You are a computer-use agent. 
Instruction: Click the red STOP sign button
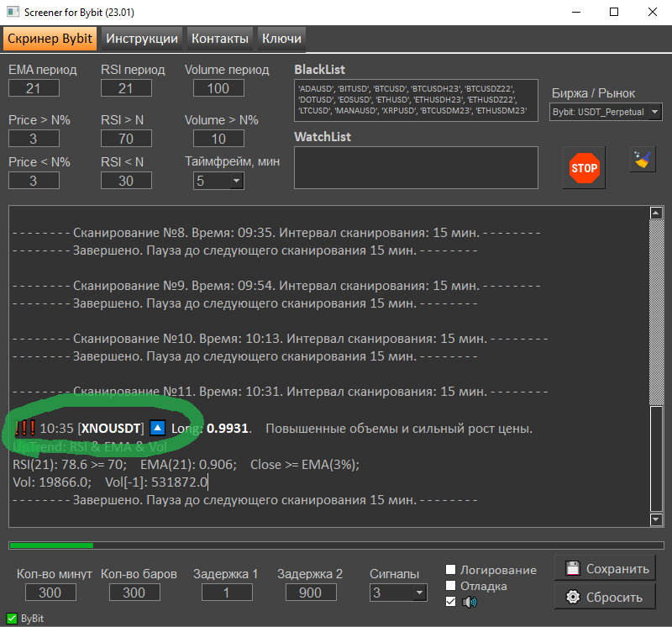584,168
